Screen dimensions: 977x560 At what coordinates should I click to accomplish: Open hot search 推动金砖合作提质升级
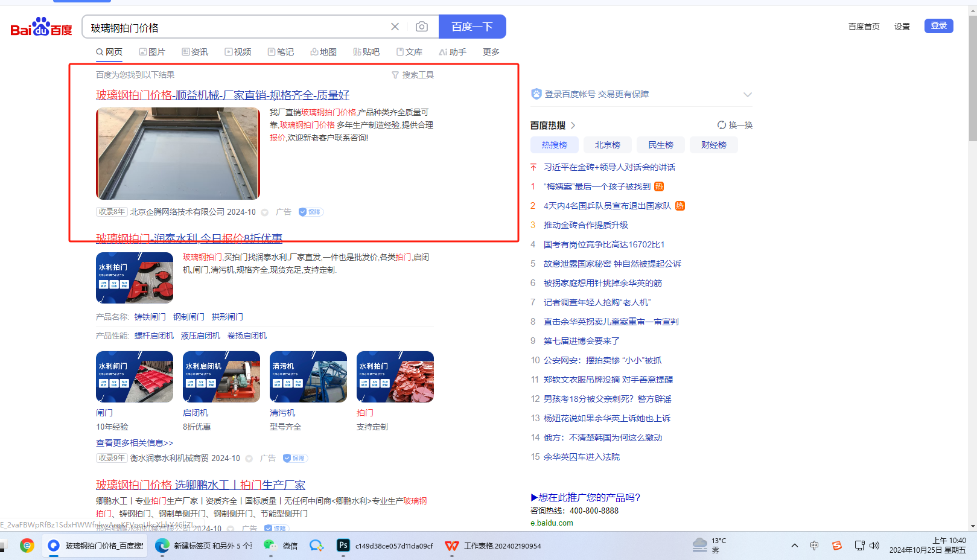(586, 225)
